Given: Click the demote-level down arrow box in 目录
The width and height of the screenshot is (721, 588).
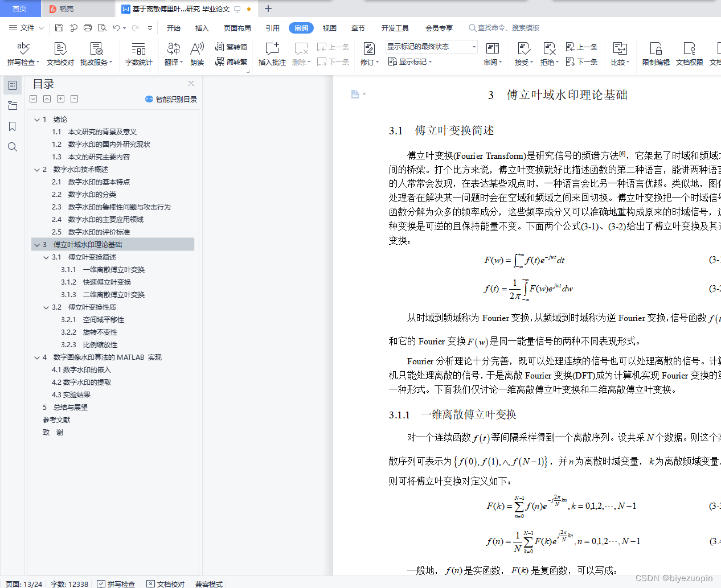Looking at the screenshot, I should [x=34, y=99].
